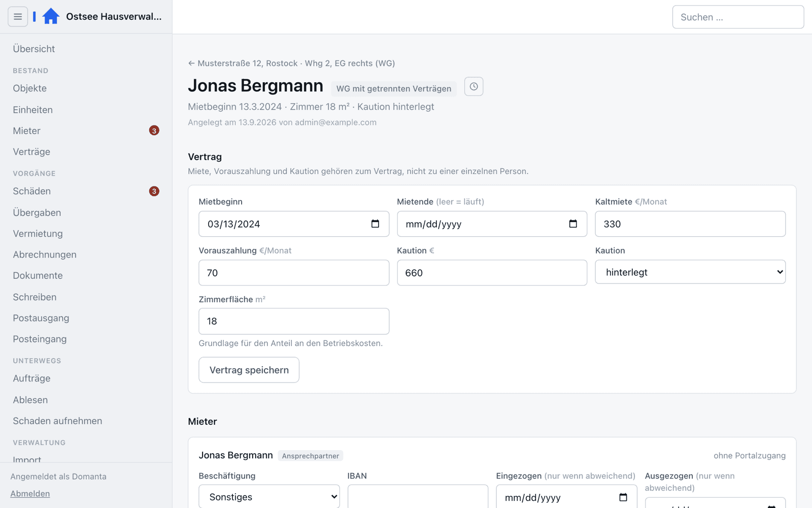Open Einheiten section
The image size is (812, 508).
pos(33,110)
